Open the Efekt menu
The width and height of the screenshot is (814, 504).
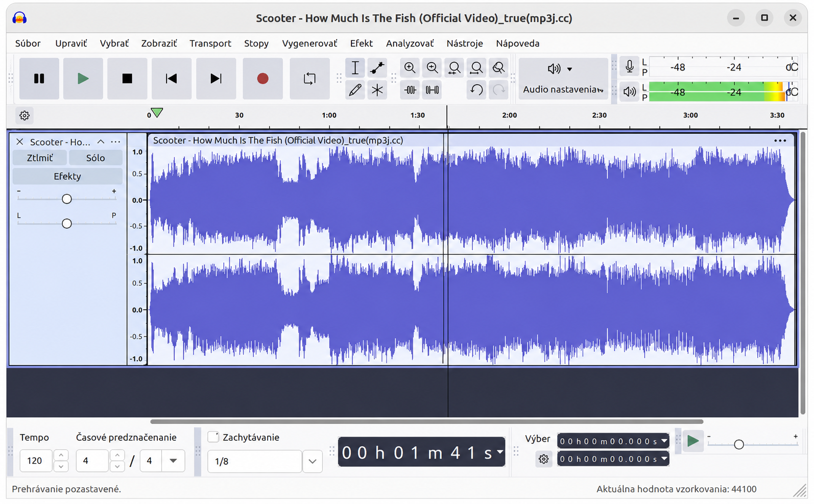362,43
